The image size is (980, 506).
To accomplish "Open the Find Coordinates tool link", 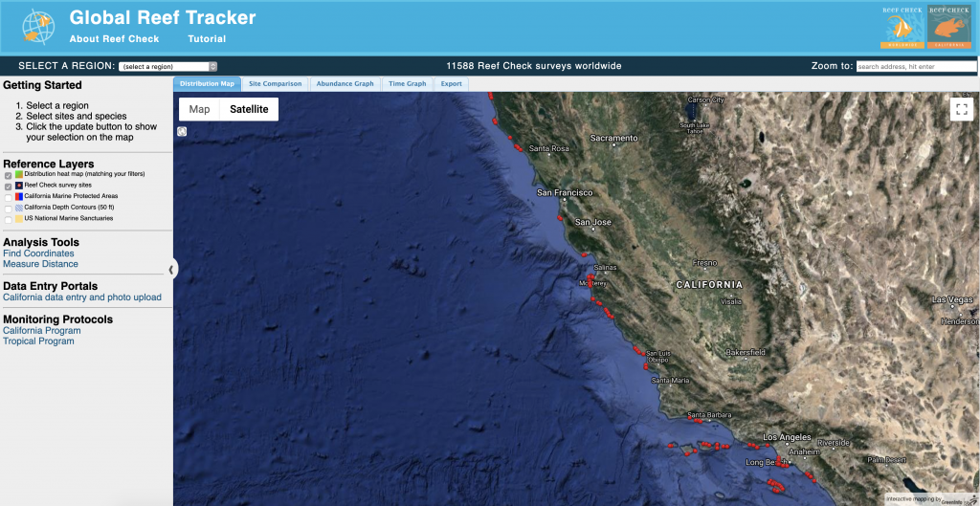I will [x=38, y=253].
